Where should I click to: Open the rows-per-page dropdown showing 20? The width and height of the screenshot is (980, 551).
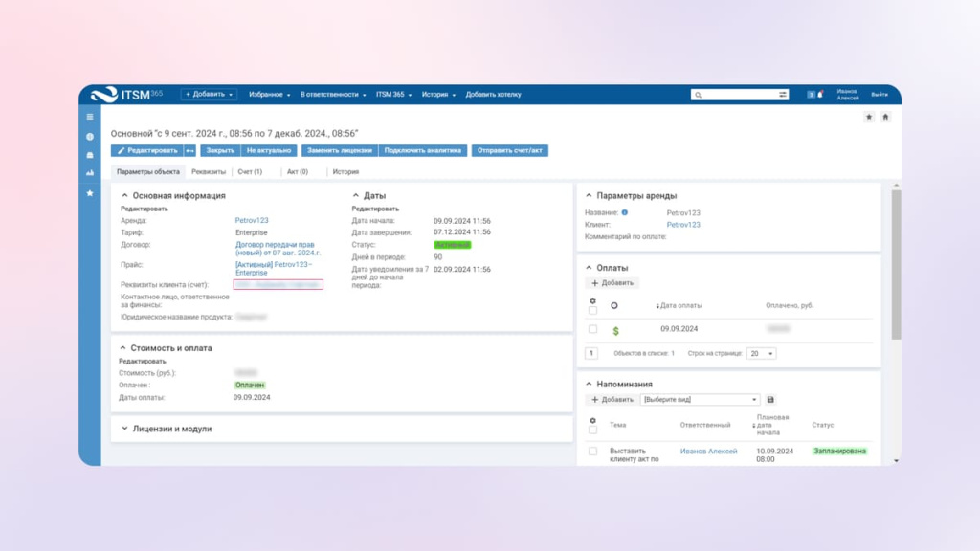click(762, 353)
